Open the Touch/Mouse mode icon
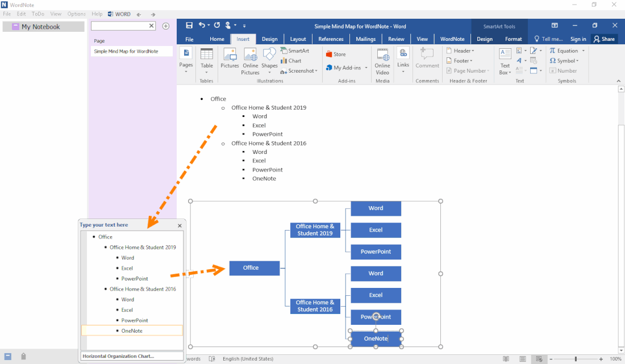This screenshot has height=364, width=625. tap(228, 26)
